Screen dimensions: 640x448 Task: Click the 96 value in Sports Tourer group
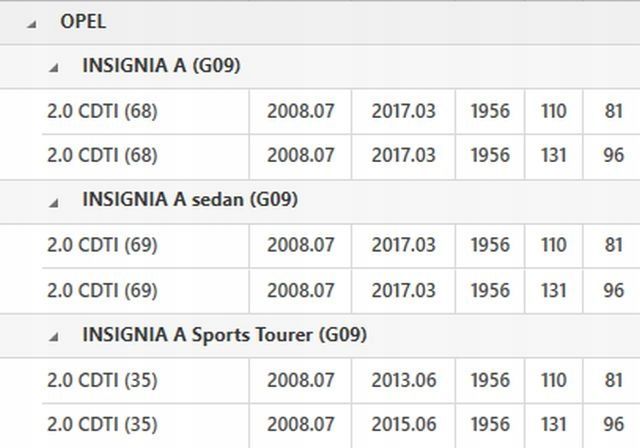[613, 425]
